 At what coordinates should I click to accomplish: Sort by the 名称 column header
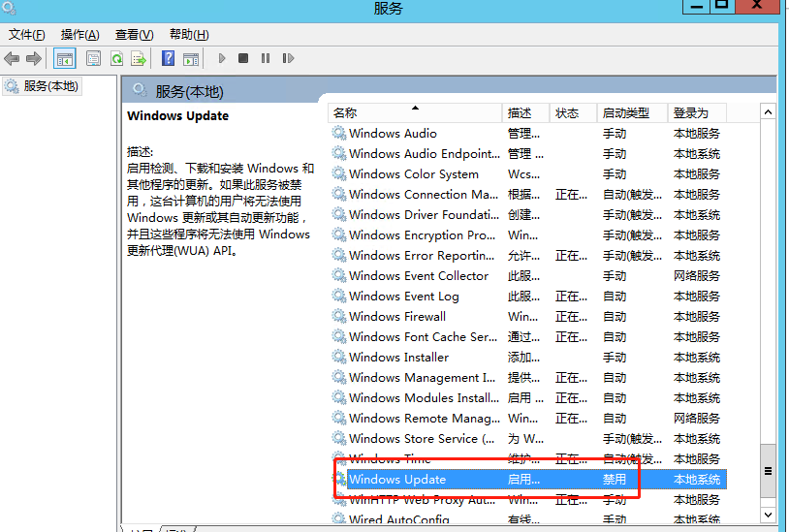click(x=415, y=113)
